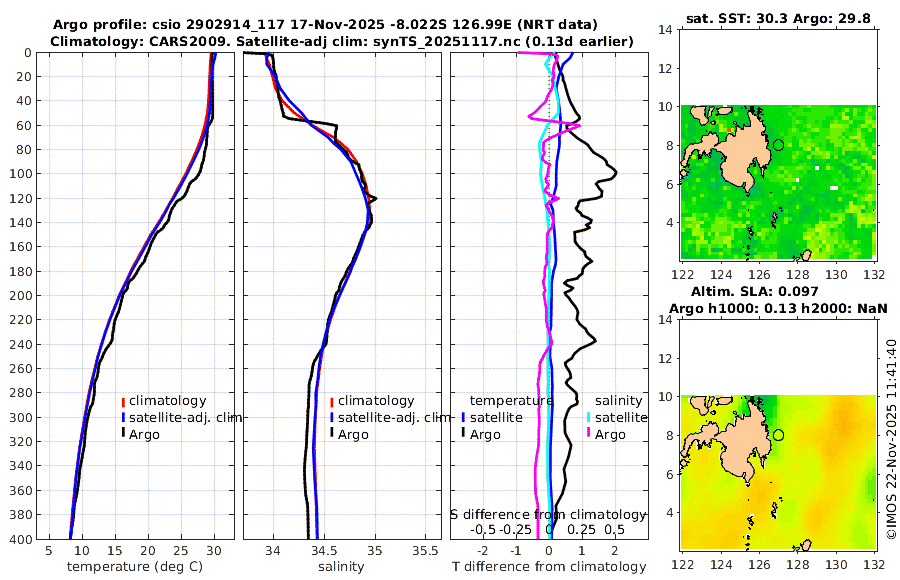
Task: Click the Argo position circle on SST map
Action: (778, 145)
